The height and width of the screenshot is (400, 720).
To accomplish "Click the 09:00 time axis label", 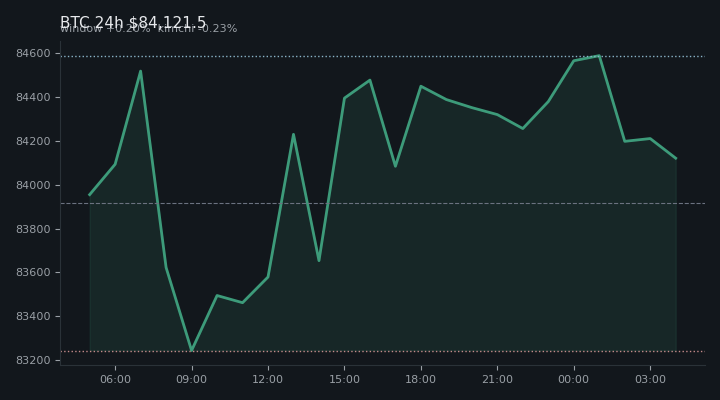I will [x=191, y=379].
